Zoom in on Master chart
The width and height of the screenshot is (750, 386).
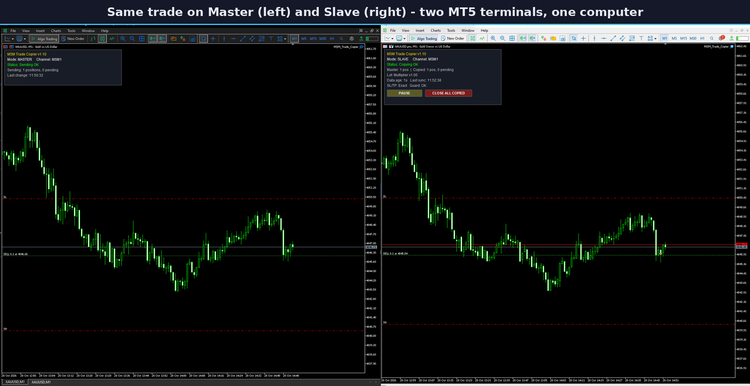click(x=122, y=39)
